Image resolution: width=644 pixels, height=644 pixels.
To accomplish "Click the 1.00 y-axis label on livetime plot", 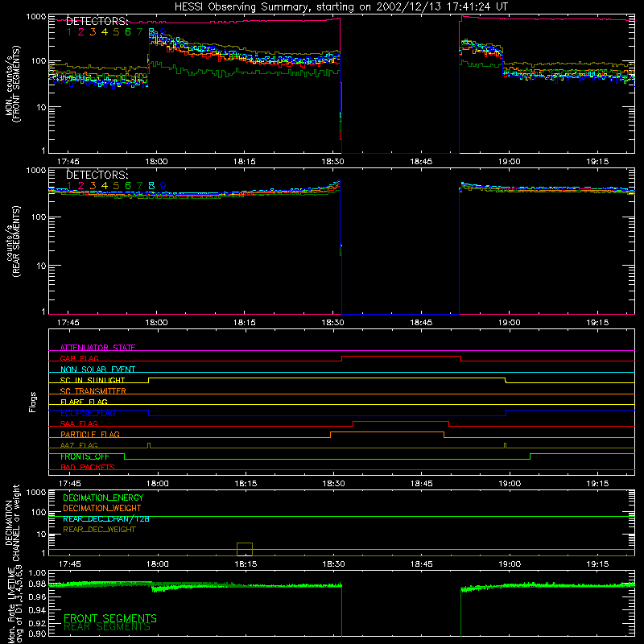I will coord(37,572).
